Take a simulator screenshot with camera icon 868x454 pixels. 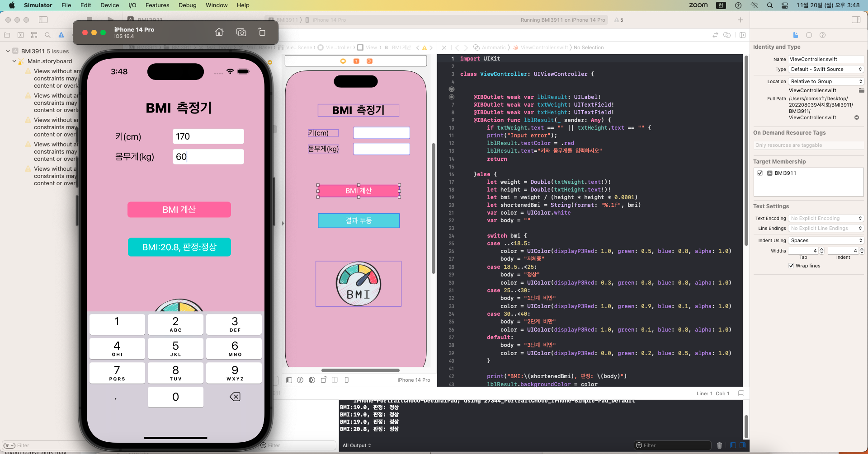pos(241,32)
